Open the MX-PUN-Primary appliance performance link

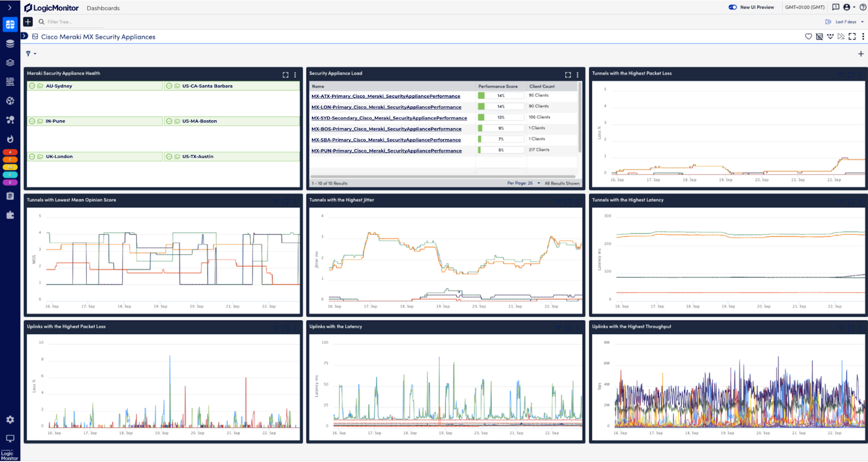[386, 151]
